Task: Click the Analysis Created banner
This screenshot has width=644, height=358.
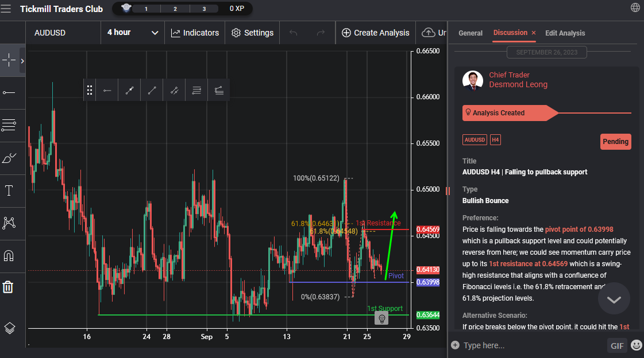Action: point(510,113)
